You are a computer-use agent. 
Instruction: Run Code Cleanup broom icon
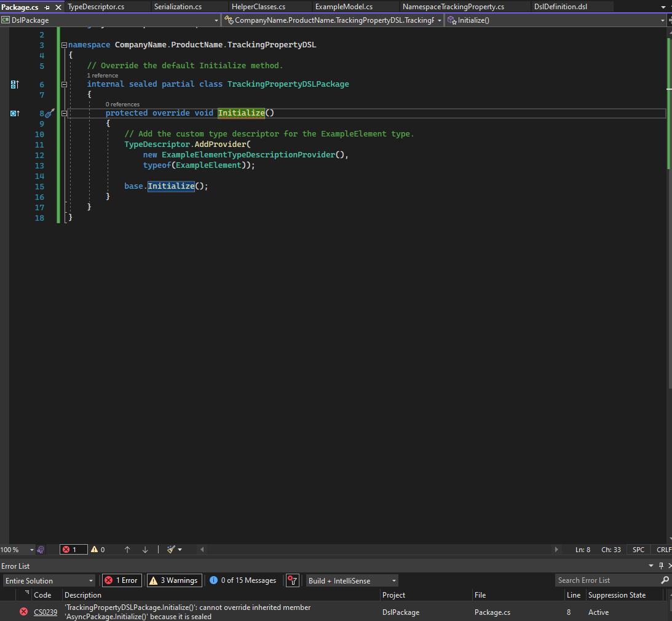171,550
